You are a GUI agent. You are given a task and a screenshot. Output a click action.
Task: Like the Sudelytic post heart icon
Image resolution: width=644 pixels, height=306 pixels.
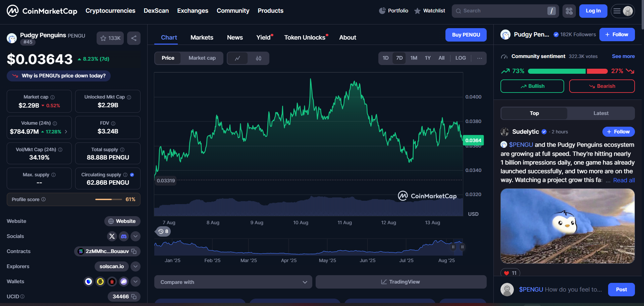[x=506, y=273]
